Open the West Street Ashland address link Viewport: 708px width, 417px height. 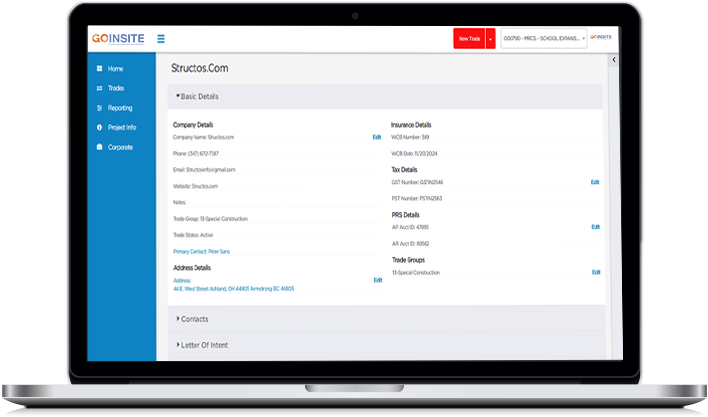pos(233,288)
